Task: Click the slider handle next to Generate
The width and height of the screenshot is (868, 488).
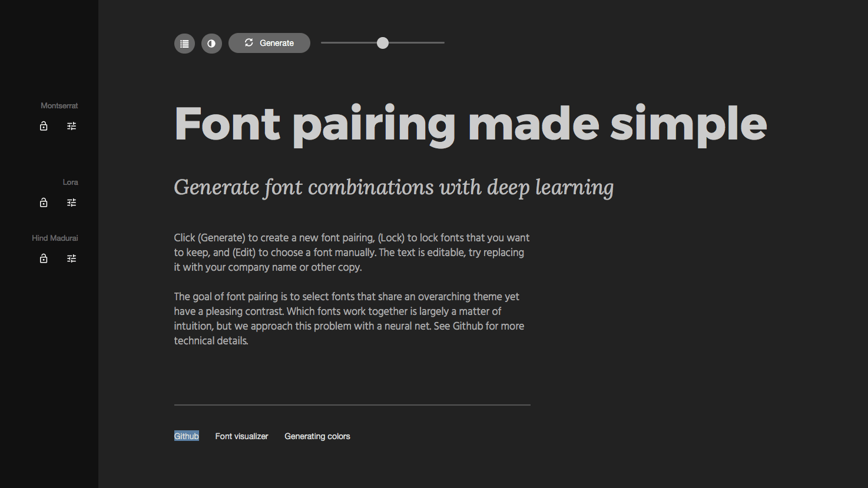Action: click(x=383, y=43)
